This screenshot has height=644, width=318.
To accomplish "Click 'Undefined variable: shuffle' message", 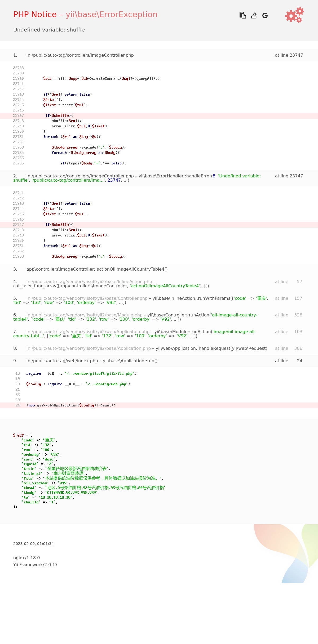I will click(49, 30).
